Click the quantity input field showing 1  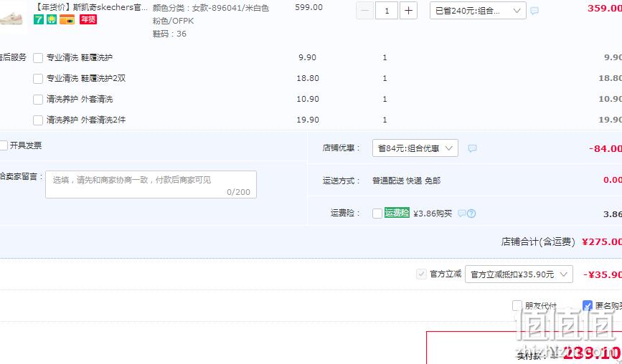tap(387, 11)
